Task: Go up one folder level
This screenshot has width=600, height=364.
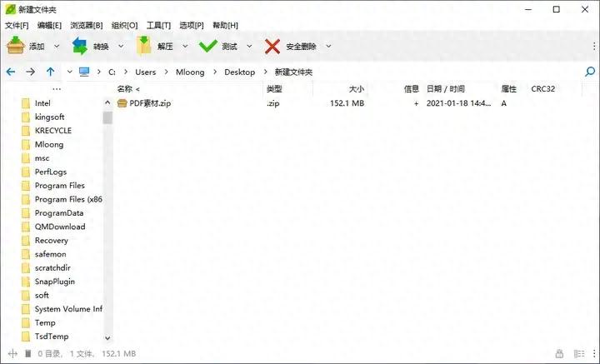Action: tap(51, 72)
